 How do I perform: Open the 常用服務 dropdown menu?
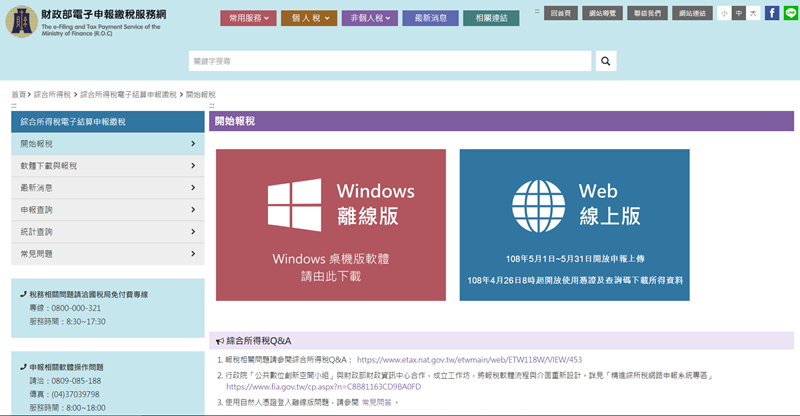[x=248, y=18]
